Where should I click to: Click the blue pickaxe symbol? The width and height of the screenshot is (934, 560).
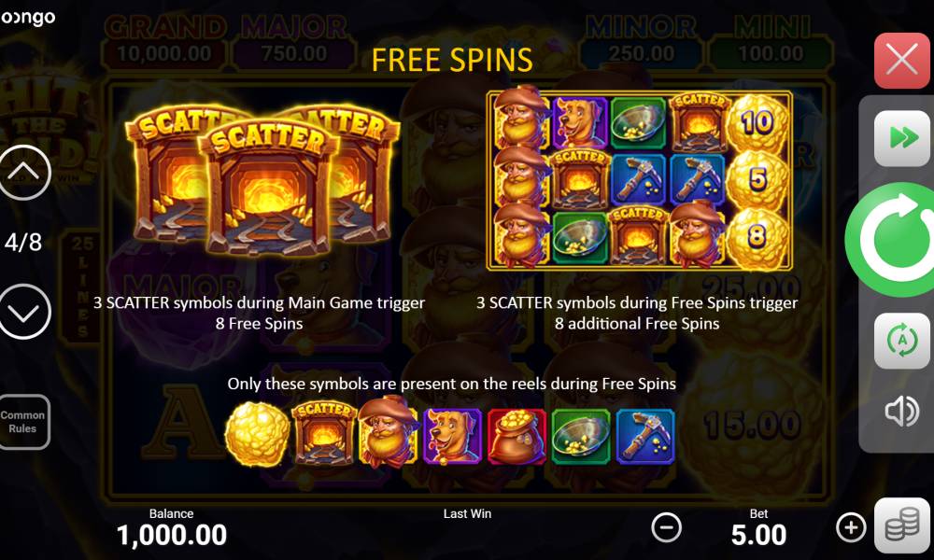pyautogui.click(x=645, y=436)
